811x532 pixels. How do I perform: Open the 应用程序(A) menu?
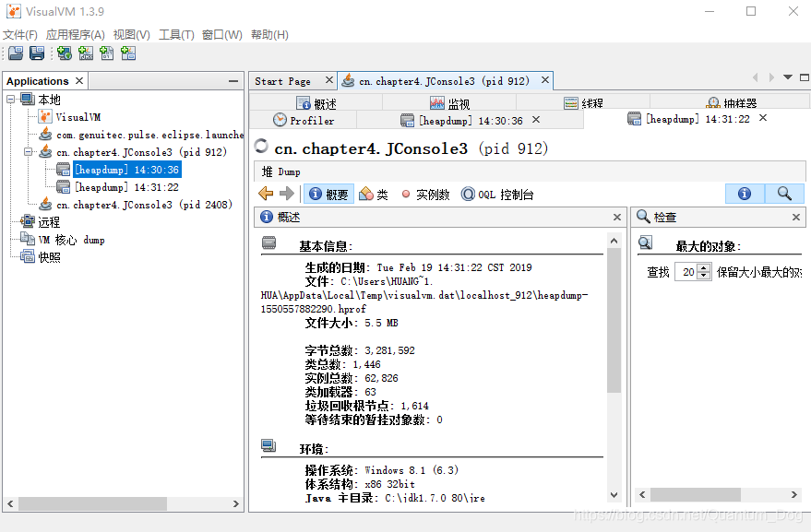click(76, 35)
